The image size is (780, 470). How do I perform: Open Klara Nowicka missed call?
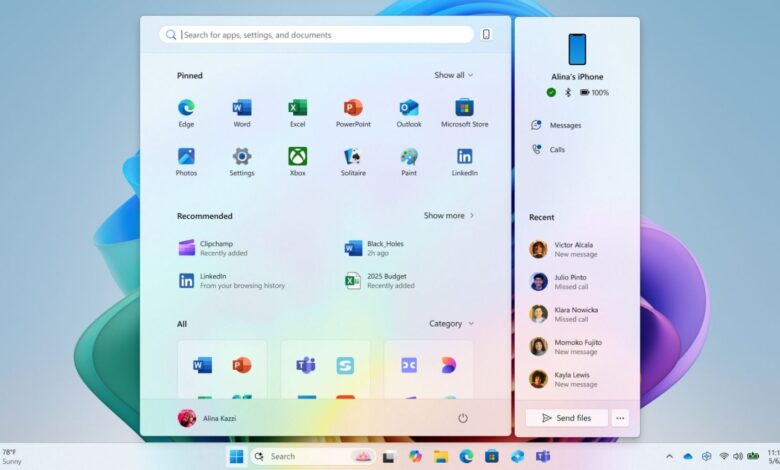tap(564, 314)
